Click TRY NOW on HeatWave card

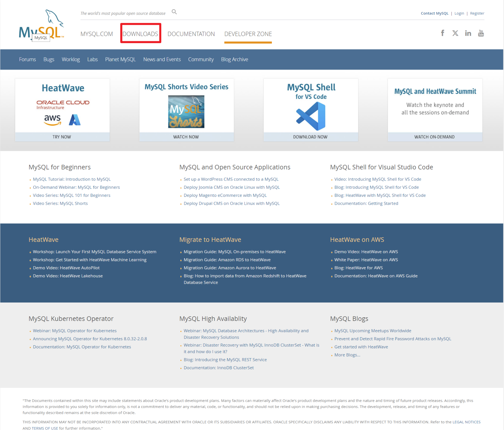click(62, 137)
